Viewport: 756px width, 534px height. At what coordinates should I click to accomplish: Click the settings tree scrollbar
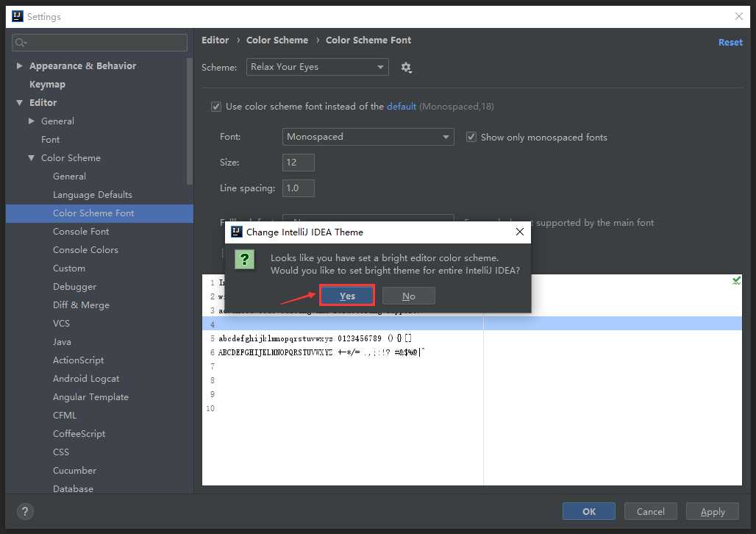coord(190,121)
